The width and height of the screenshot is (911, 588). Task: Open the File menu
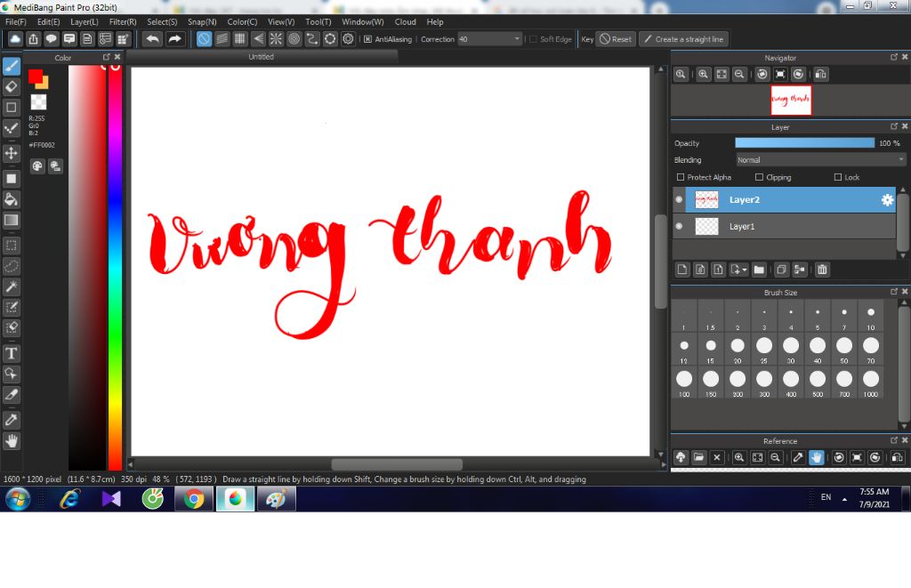pyautogui.click(x=16, y=22)
